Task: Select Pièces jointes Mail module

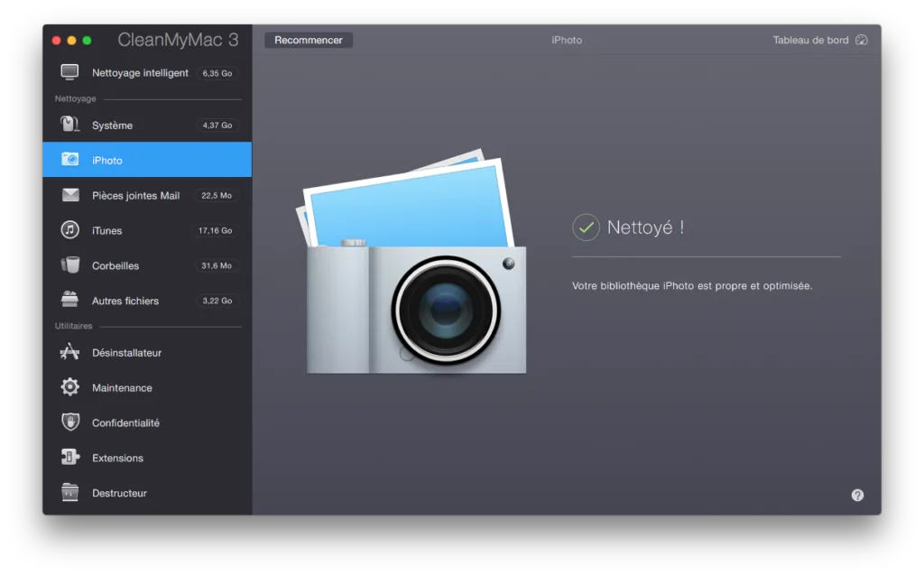Action: click(x=147, y=195)
